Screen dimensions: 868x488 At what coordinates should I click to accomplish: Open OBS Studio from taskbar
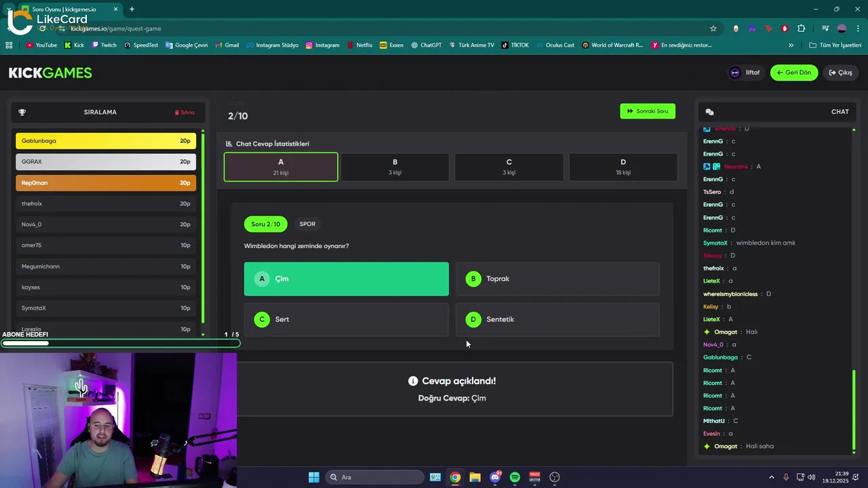tap(555, 477)
